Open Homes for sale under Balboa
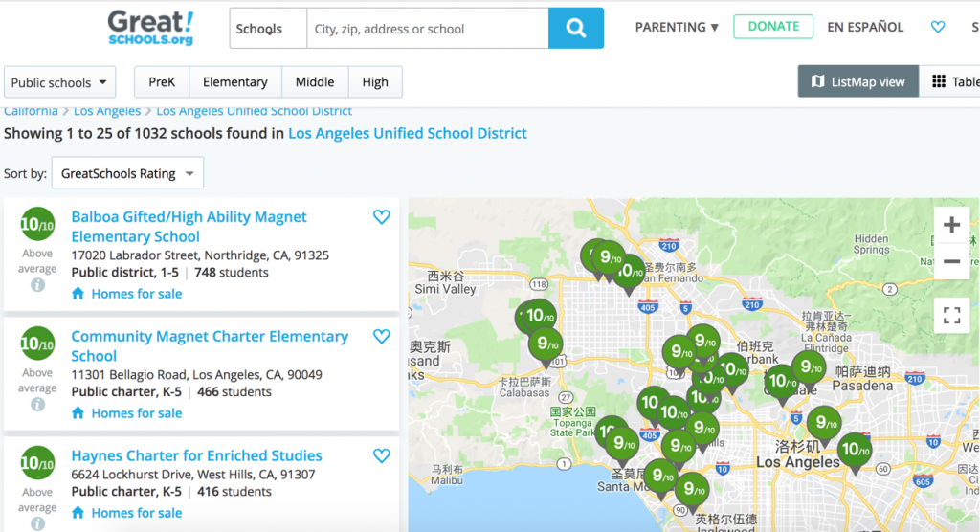The image size is (980, 532). tap(136, 294)
